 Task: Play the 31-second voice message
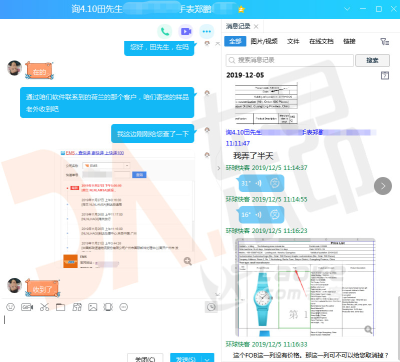261,183
